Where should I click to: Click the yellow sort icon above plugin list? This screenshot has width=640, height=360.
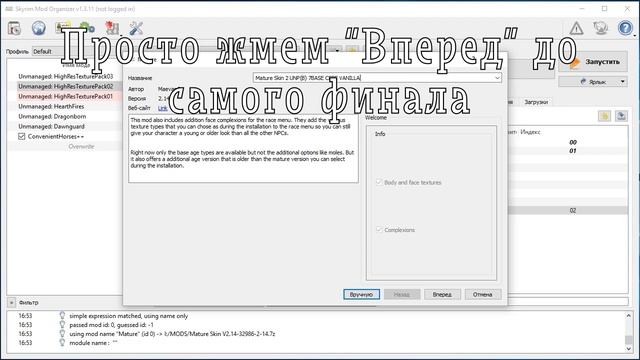tap(604, 116)
